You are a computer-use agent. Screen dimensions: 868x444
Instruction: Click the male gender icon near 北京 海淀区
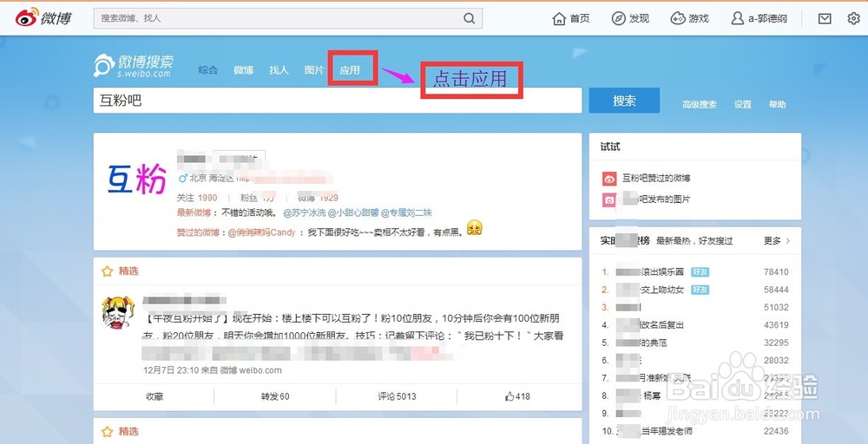pyautogui.click(x=182, y=178)
